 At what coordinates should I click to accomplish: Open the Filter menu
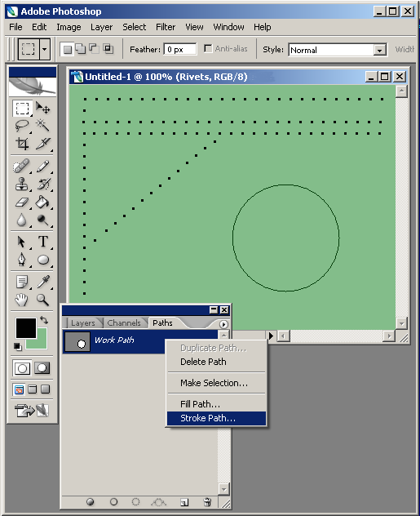coord(166,27)
